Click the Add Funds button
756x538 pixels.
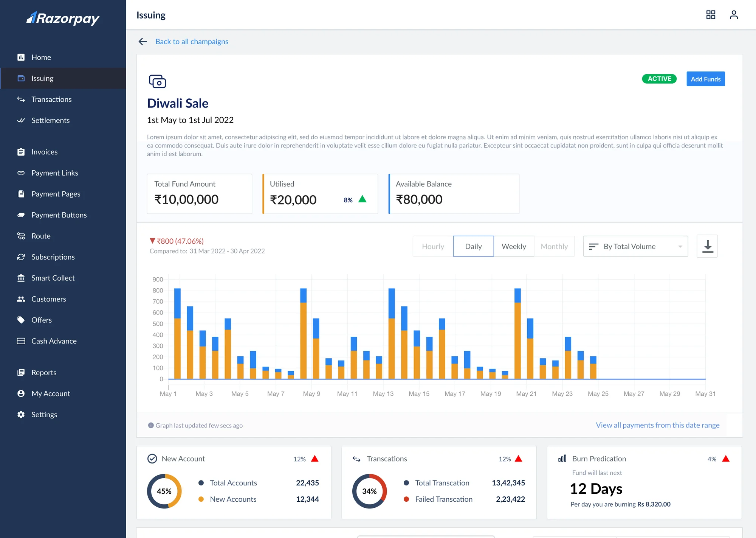coord(705,79)
